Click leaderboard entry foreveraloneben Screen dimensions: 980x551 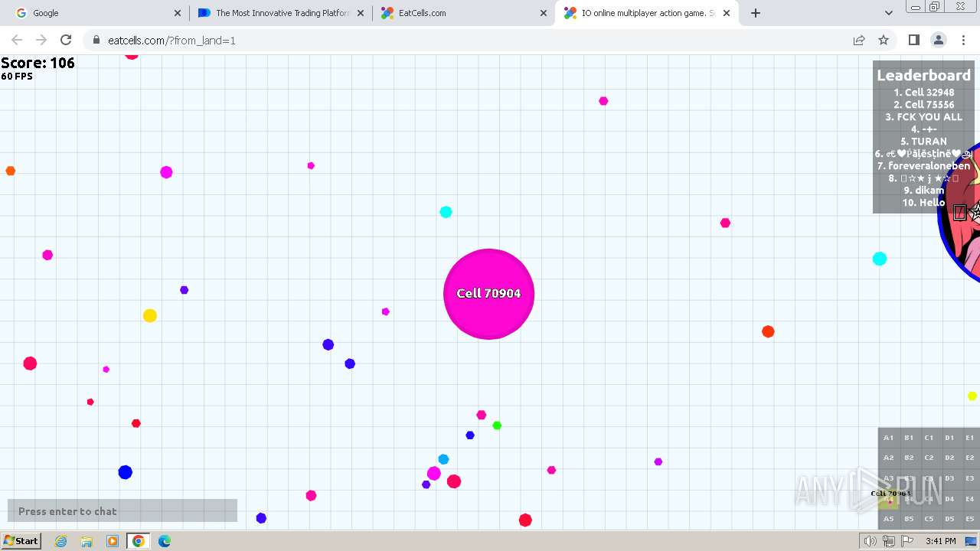coord(923,166)
